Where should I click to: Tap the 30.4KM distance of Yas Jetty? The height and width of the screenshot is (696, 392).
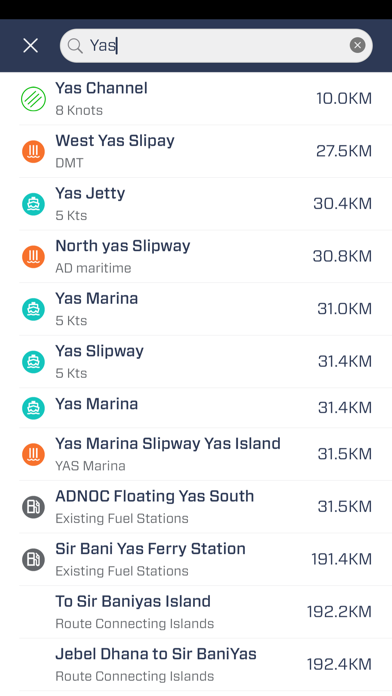click(342, 204)
